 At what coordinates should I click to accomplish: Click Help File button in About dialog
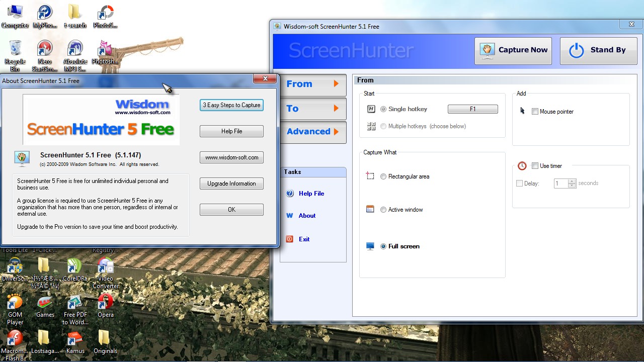231,131
